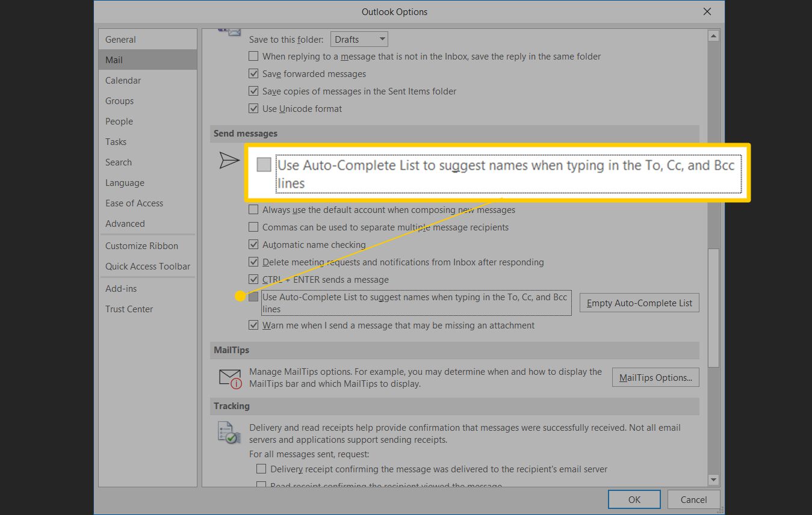Go to Advanced options
Viewport: 812px width, 515px height.
(147, 224)
